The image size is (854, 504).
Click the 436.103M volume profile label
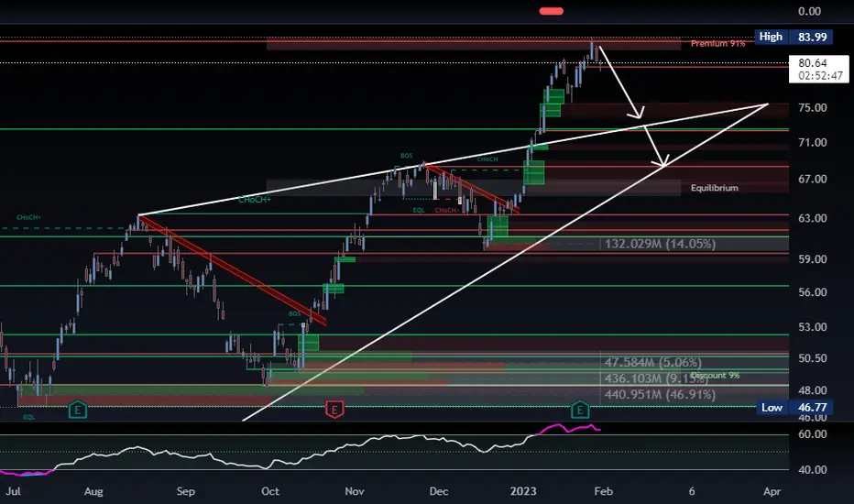(656, 378)
